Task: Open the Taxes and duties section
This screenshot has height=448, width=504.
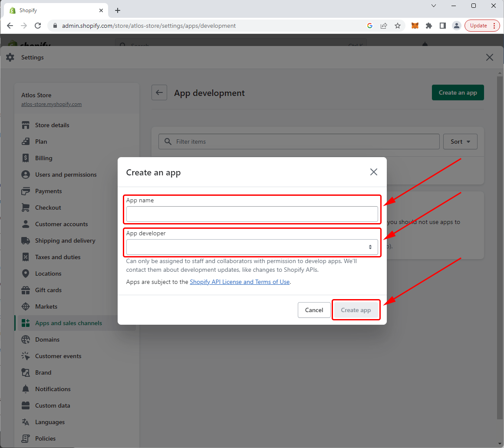Action: (58, 257)
